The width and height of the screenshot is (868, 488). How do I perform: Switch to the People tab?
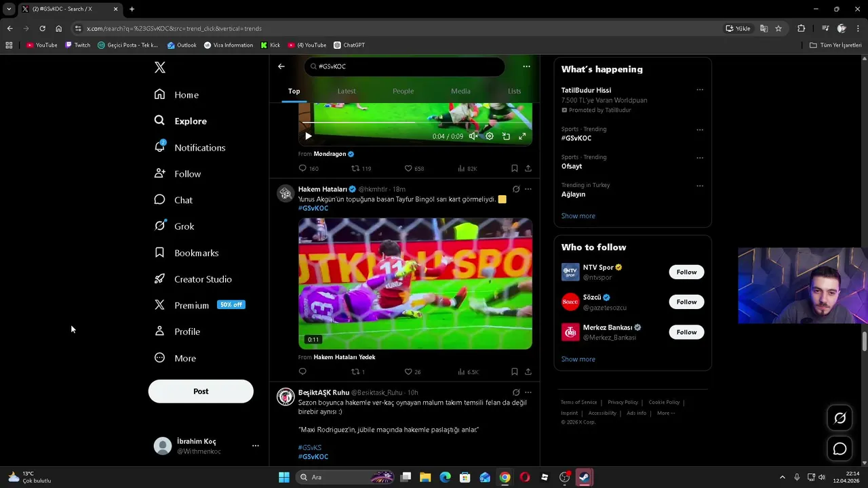point(403,91)
